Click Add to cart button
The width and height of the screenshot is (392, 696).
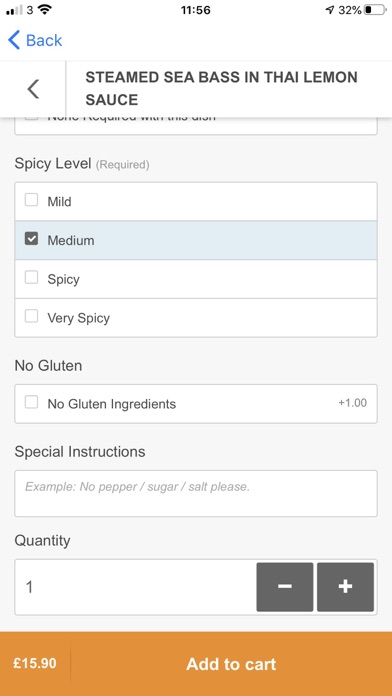point(231,664)
